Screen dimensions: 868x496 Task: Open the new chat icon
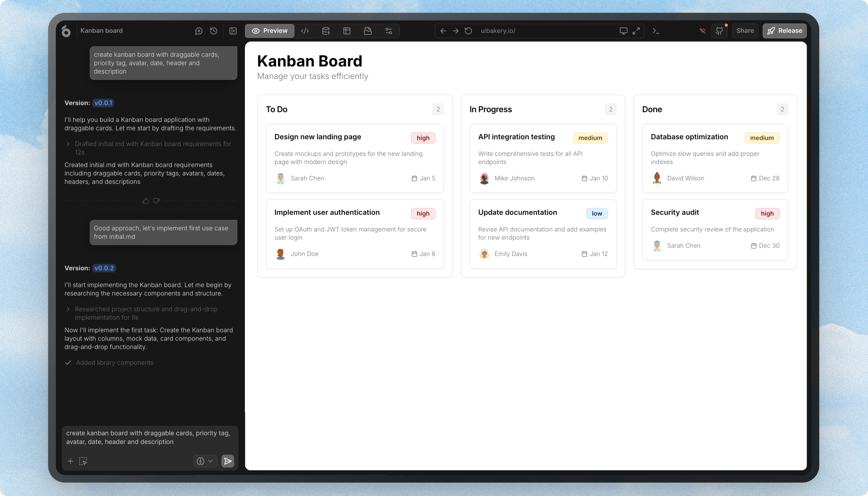[199, 31]
